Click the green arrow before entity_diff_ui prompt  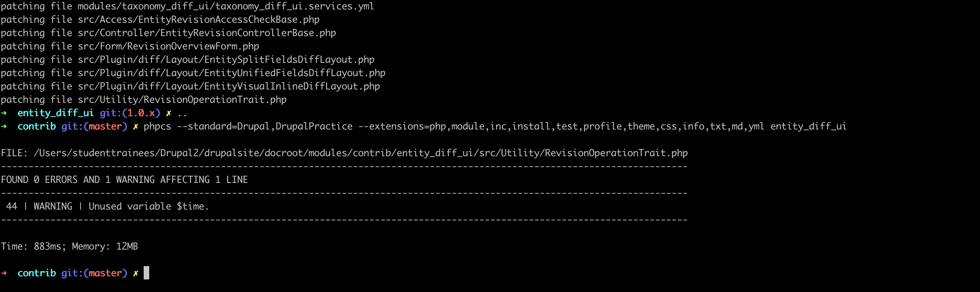[x=4, y=113]
